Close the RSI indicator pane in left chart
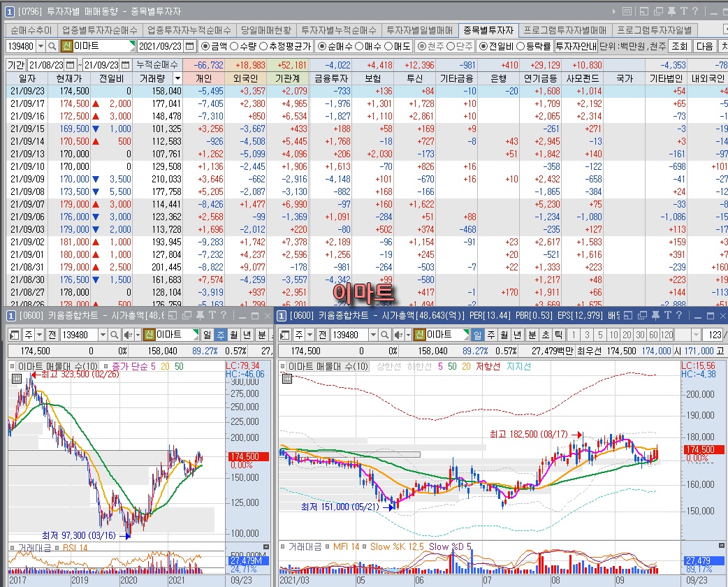This screenshot has height=587, width=728. [266, 546]
